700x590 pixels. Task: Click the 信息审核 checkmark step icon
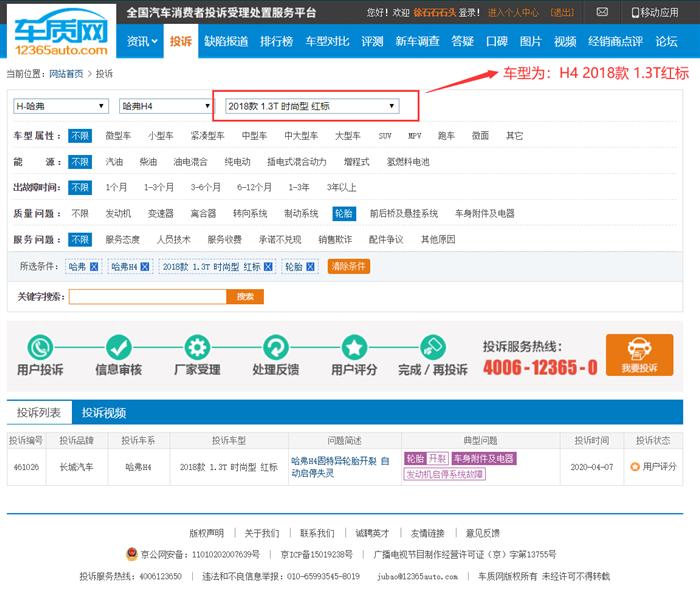119,347
